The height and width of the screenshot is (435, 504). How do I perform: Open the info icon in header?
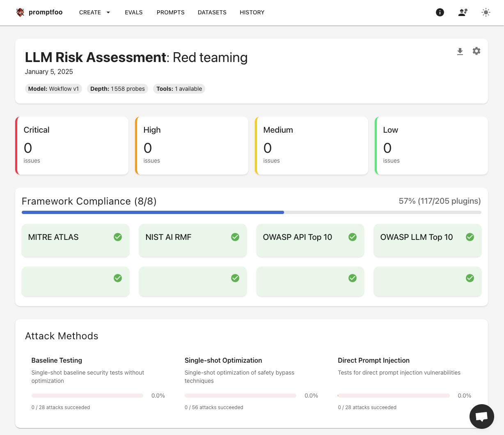[440, 12]
